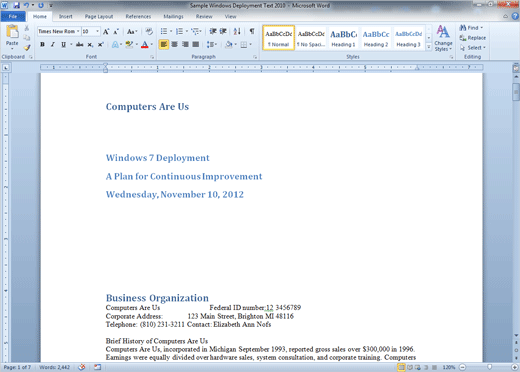Click the Replace button
Viewport: 520px width, 372px height.
(472, 38)
